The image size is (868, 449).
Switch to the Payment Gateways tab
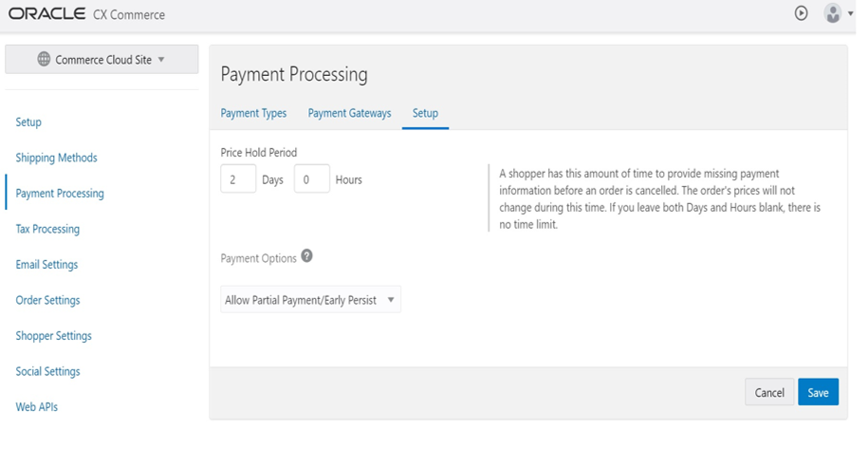tap(349, 113)
